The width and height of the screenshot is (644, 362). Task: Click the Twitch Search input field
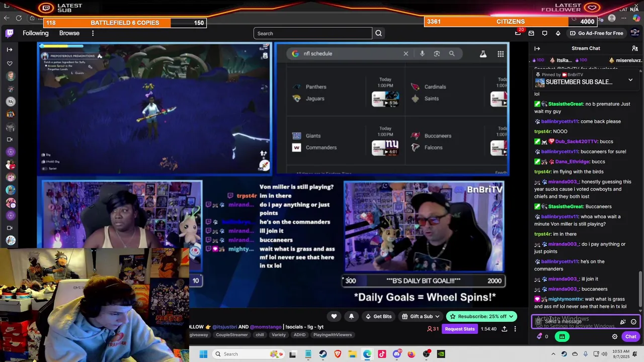point(313,33)
